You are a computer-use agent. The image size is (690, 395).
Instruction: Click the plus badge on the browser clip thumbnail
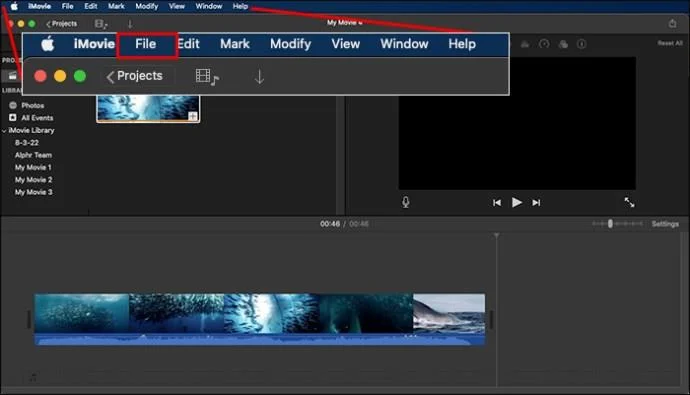(x=193, y=116)
